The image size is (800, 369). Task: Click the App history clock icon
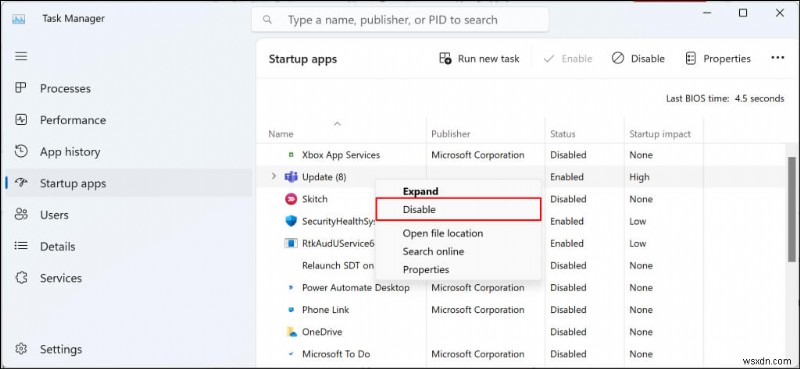coord(21,152)
